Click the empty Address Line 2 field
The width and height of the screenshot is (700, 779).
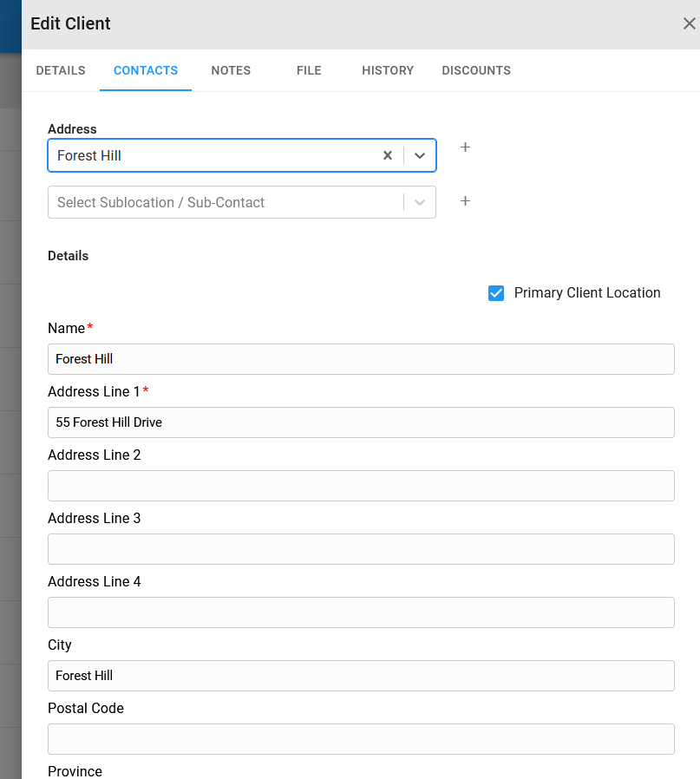[361, 486]
